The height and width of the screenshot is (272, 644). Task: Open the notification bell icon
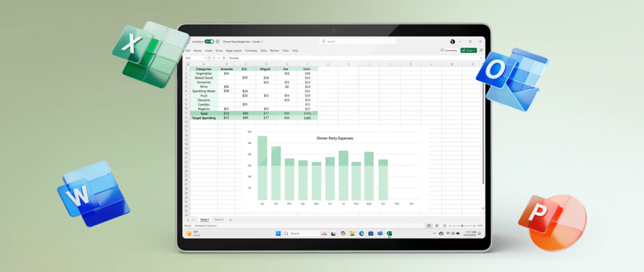click(480, 234)
